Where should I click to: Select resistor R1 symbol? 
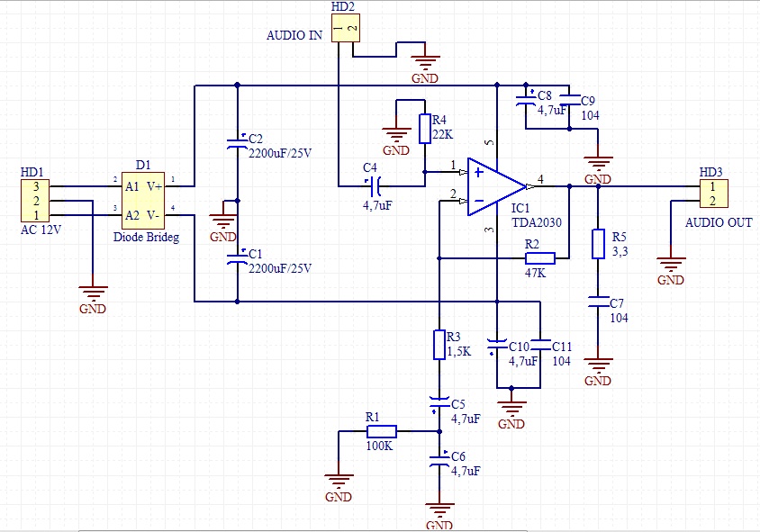pyautogui.click(x=382, y=431)
